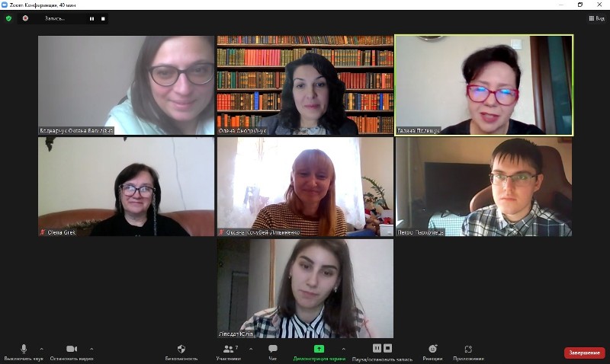The width and height of the screenshot is (610, 364).
Task: Click the red End meeting button
Action: pyautogui.click(x=584, y=353)
